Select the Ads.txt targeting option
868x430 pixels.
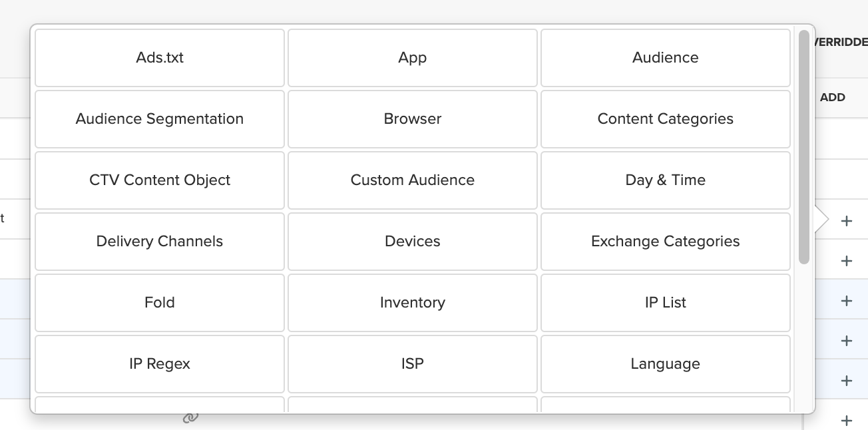click(160, 58)
